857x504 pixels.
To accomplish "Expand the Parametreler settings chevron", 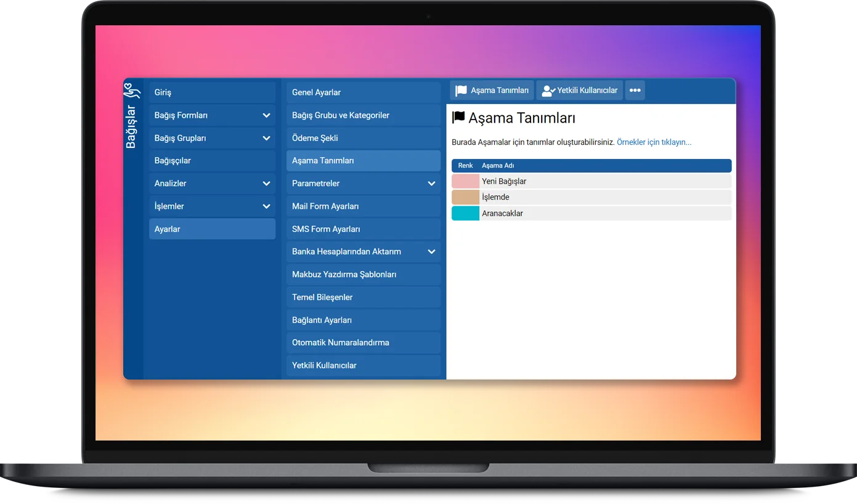I will 431,184.
